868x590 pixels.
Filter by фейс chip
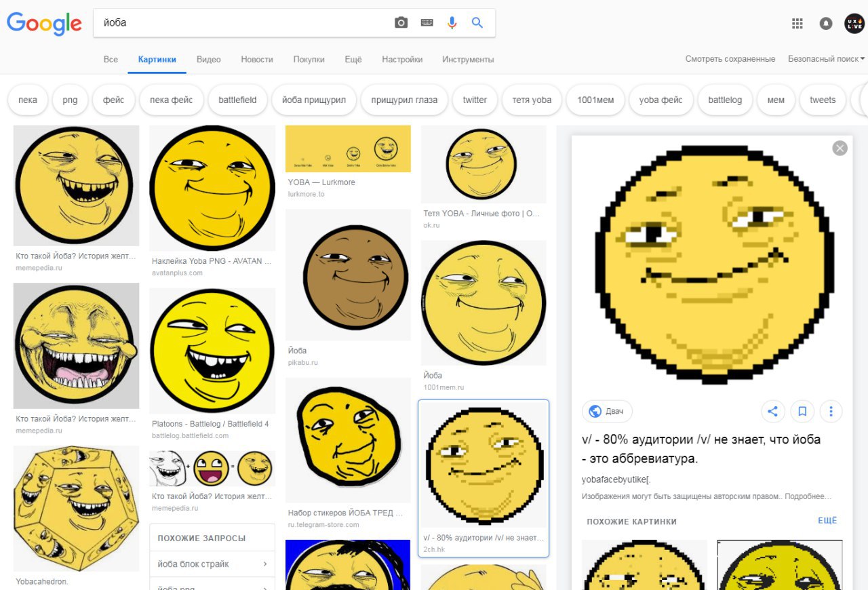point(114,100)
